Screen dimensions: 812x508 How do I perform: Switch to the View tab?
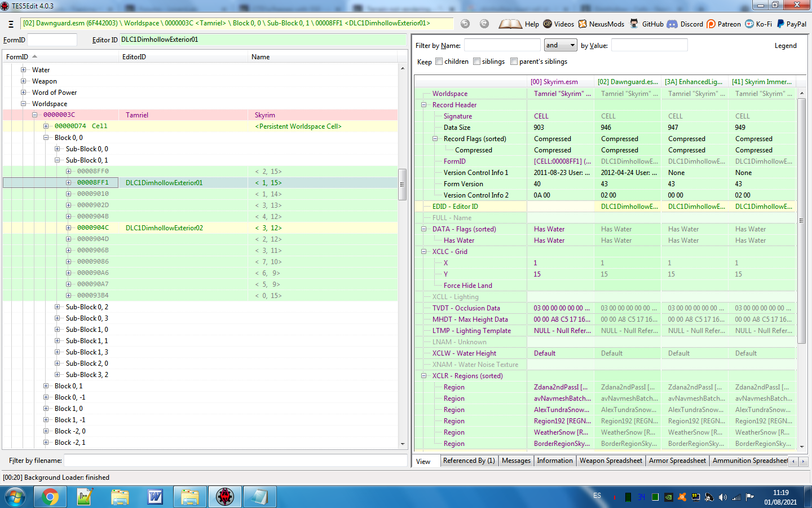tap(423, 462)
